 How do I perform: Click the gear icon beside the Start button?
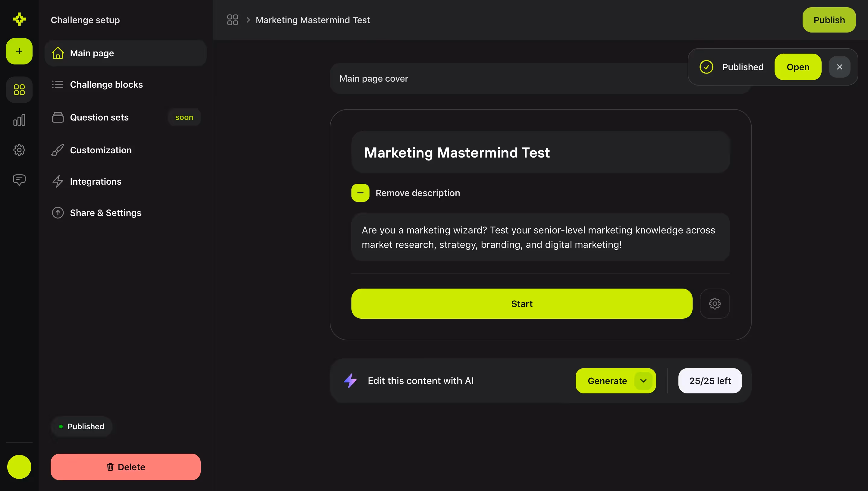[x=715, y=303]
